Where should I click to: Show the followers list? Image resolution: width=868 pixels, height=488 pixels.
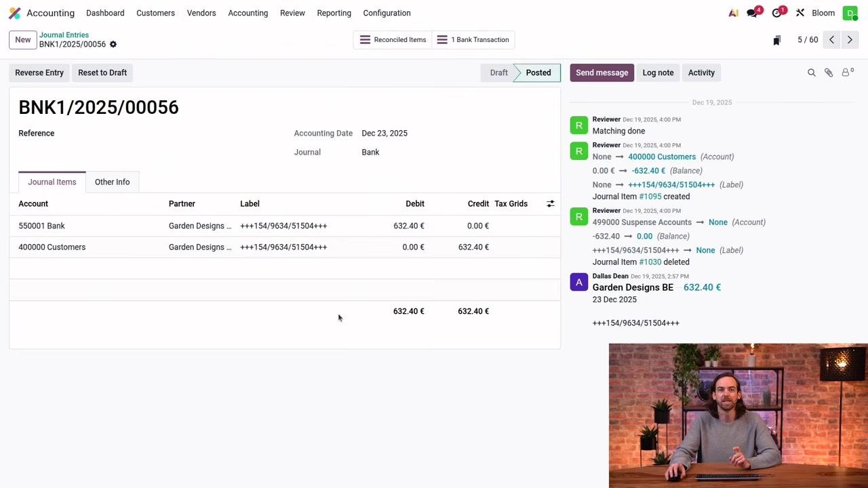click(847, 73)
